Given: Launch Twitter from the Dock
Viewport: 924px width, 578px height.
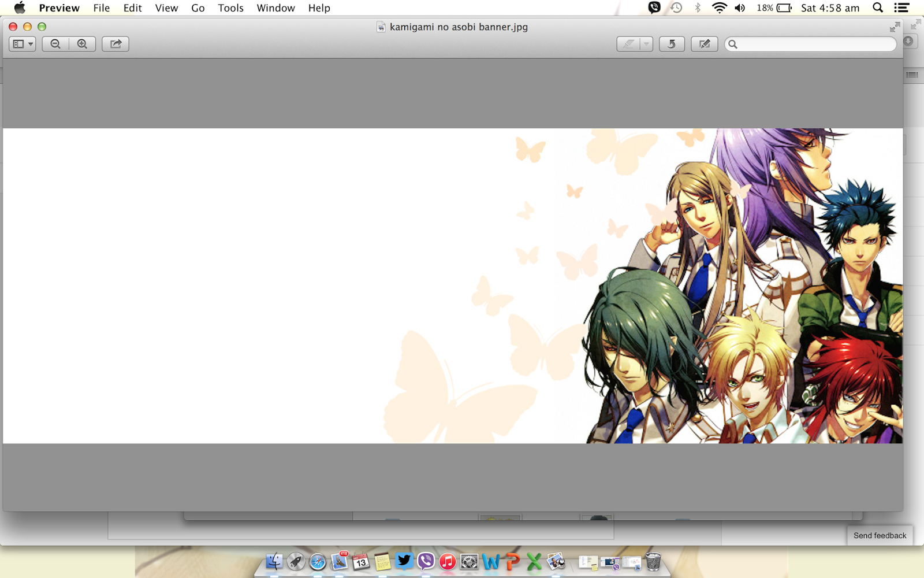Looking at the screenshot, I should coord(404,561).
